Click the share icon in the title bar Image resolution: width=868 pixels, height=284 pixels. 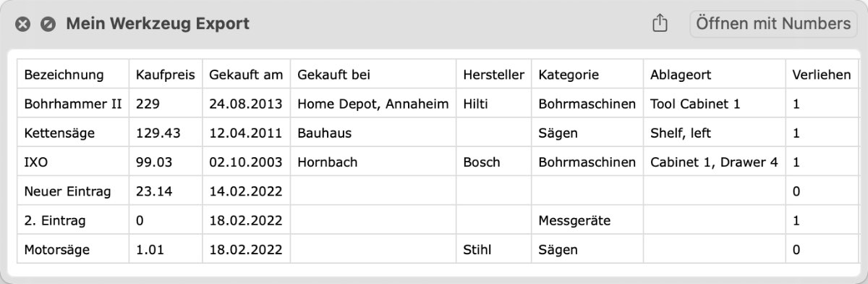coord(659,24)
